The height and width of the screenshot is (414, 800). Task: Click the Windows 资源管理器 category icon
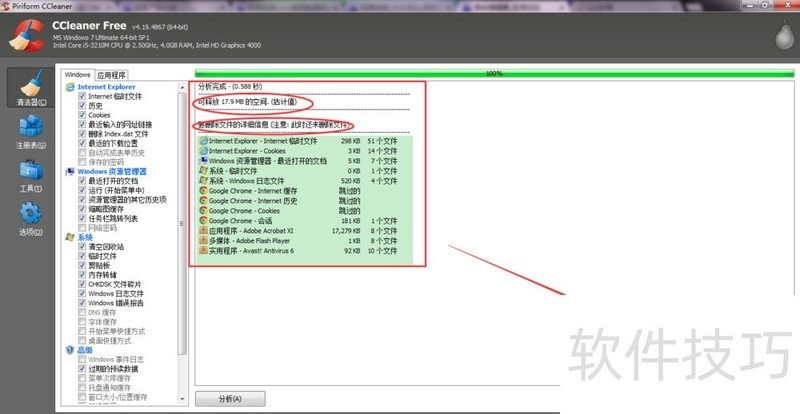(x=70, y=172)
